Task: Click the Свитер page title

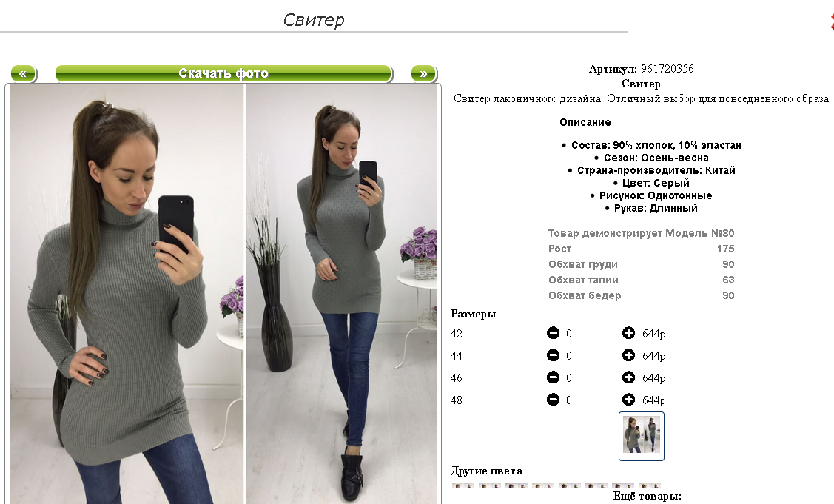Action: [x=314, y=20]
